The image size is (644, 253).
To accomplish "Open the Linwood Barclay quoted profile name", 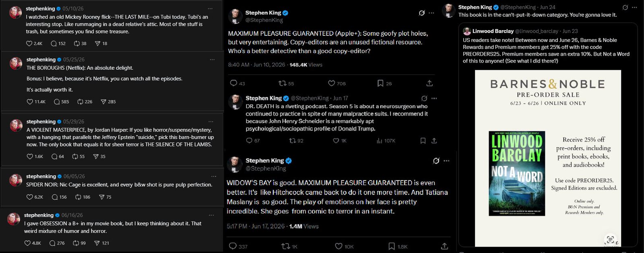I will pos(493,31).
